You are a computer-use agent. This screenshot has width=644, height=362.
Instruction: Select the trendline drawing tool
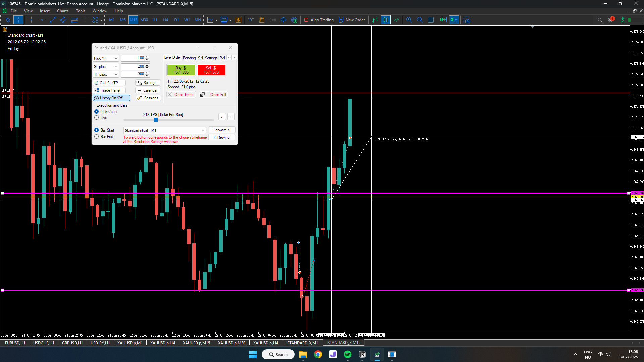tap(53, 20)
